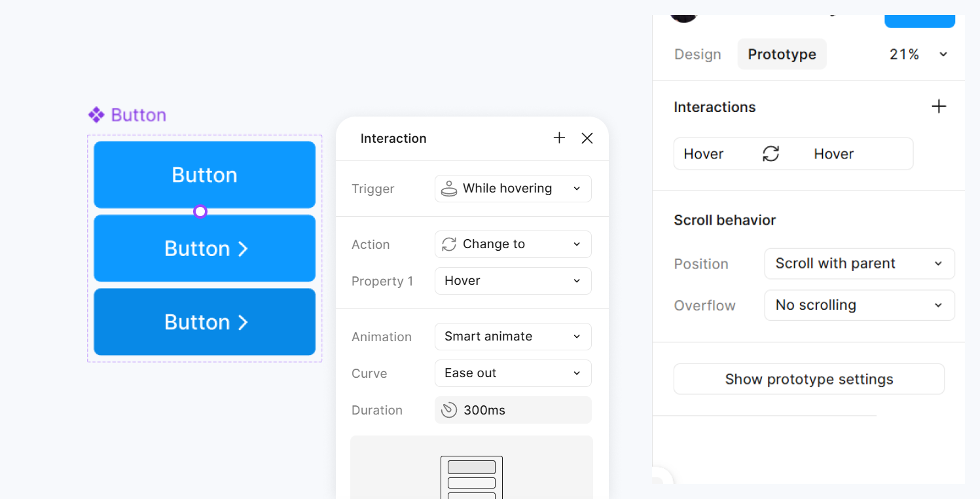Click the Show prototype settings button
This screenshot has width=980, height=499.
pos(808,379)
